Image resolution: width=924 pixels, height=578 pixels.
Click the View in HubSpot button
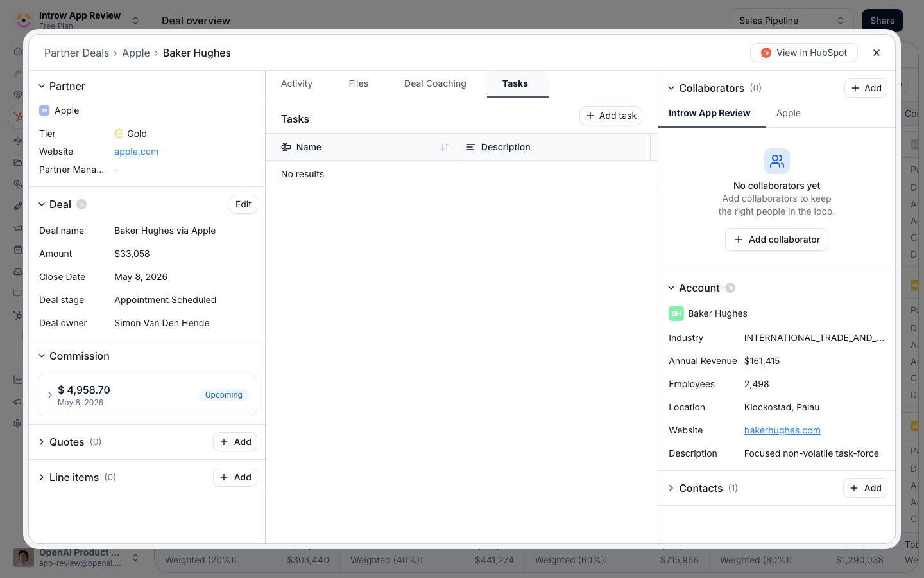click(804, 53)
